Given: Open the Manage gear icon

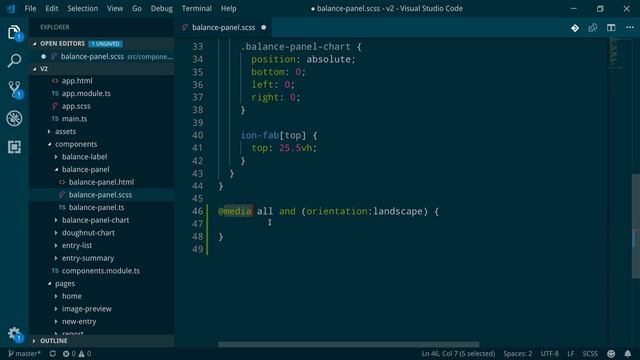Looking at the screenshot, I should pyautogui.click(x=14, y=334).
